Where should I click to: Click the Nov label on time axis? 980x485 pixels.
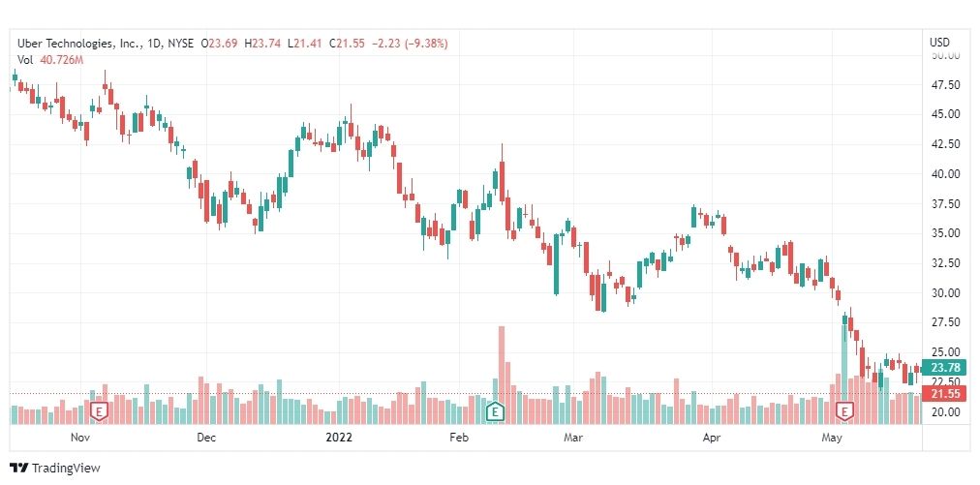[x=80, y=438]
